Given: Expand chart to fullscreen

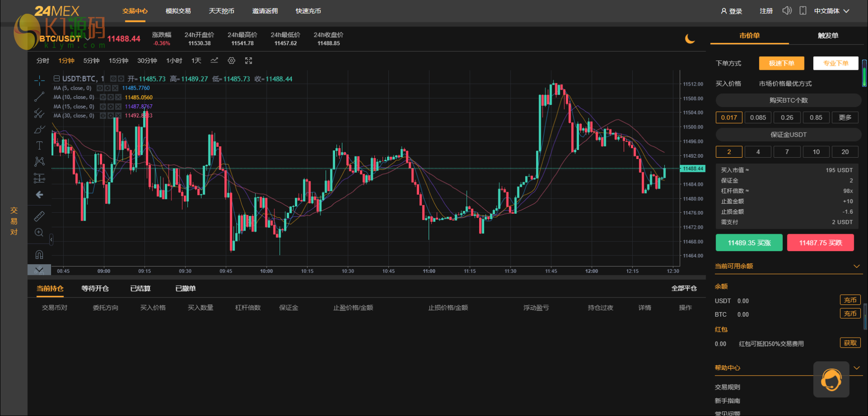Looking at the screenshot, I should click(x=248, y=61).
